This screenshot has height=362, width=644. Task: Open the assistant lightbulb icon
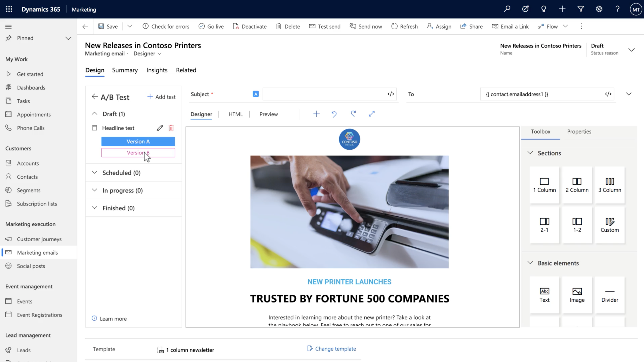click(543, 9)
